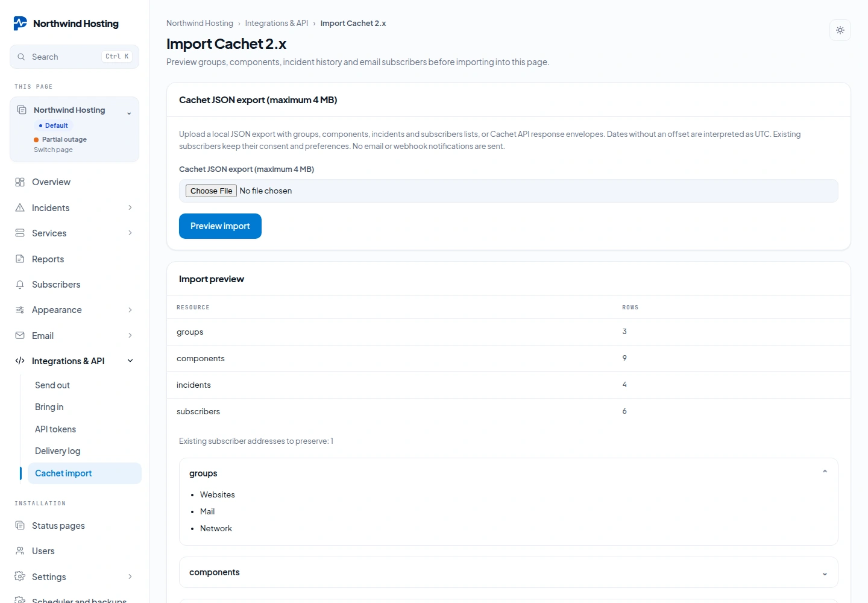Click the subscribers row in the preview table
Viewport: 868px width, 603px height.
(x=509, y=412)
